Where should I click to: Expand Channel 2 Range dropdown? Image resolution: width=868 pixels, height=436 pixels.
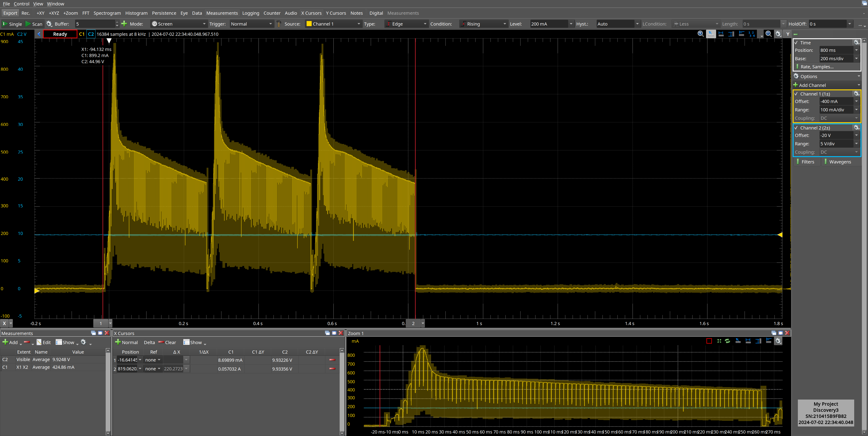click(856, 144)
